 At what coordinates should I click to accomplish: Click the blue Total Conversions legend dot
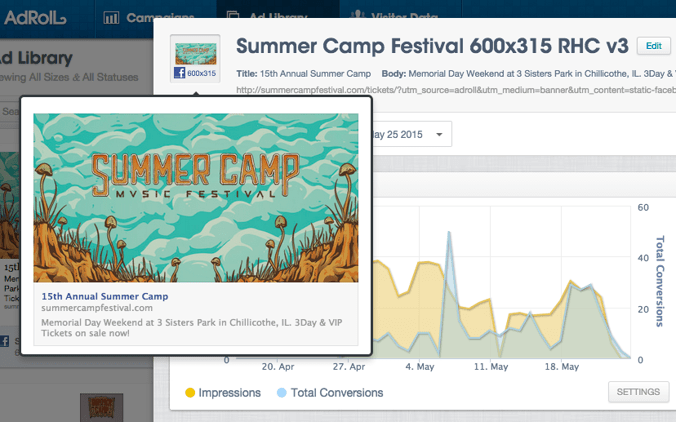[x=282, y=393]
